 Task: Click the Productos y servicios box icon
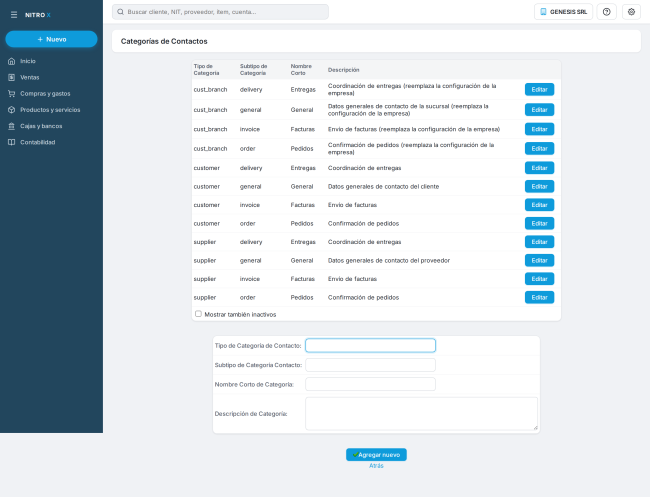tap(12, 110)
